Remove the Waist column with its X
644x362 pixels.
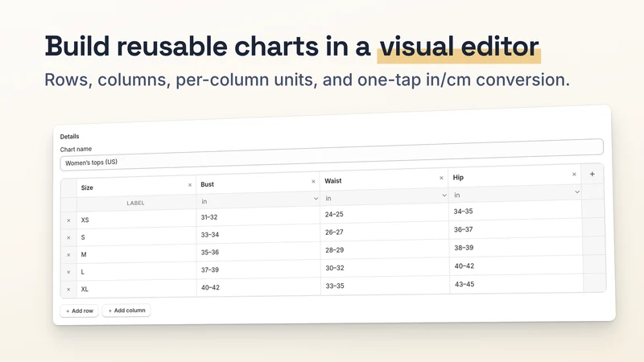pos(441,178)
